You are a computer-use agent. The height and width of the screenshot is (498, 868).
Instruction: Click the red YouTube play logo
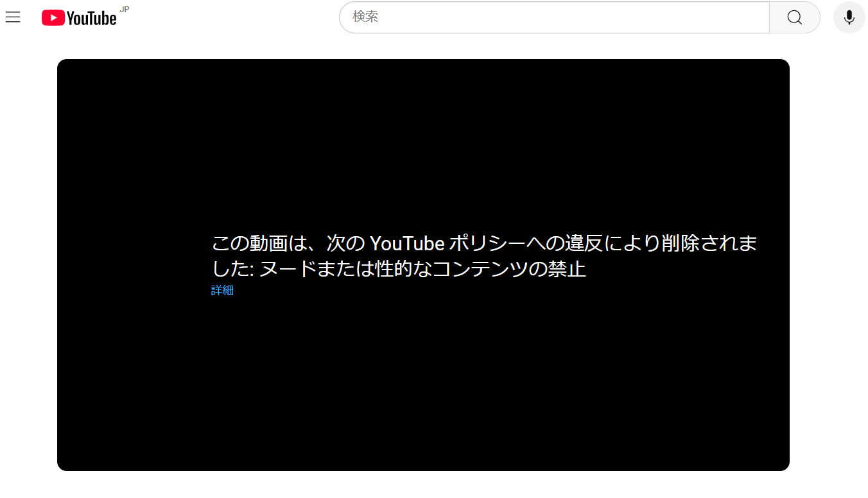pos(53,18)
